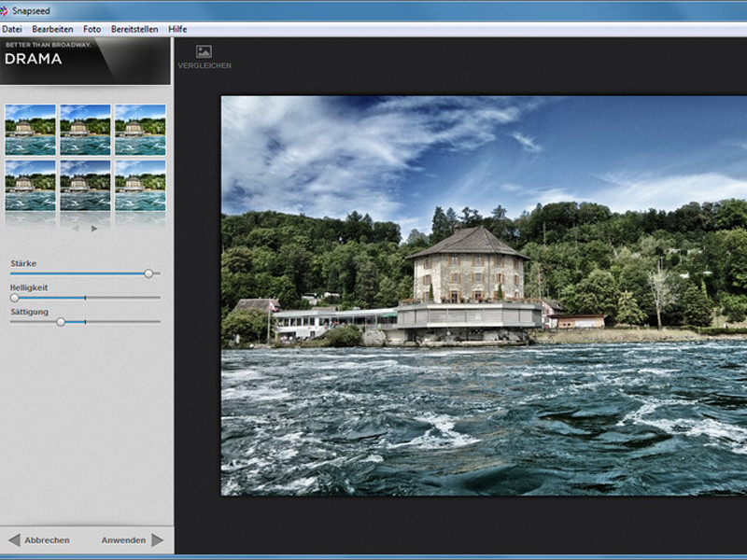Image resolution: width=747 pixels, height=560 pixels.
Task: Show previous preset page with left arrow
Action: coord(76,229)
